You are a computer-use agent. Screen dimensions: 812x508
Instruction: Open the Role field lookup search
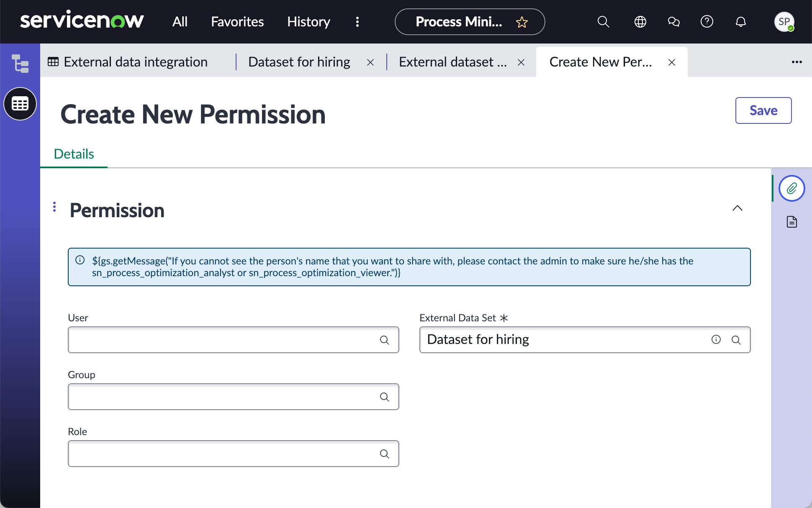[384, 454]
